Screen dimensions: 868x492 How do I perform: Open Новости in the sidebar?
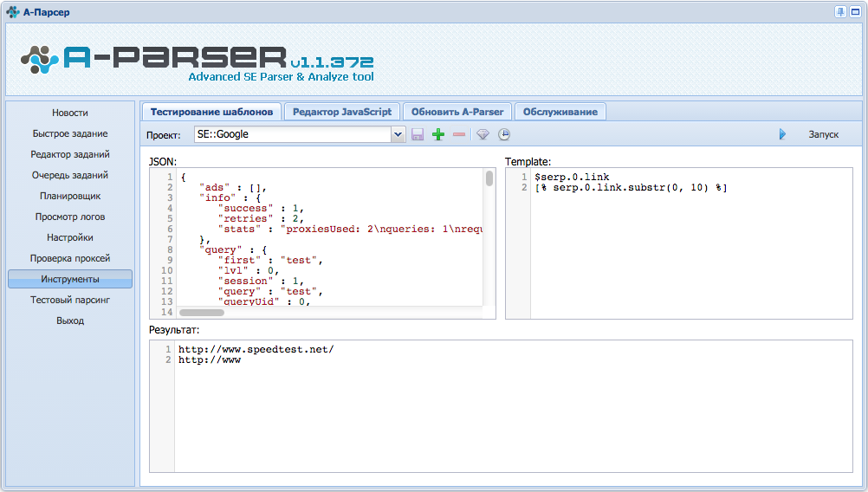coord(70,113)
